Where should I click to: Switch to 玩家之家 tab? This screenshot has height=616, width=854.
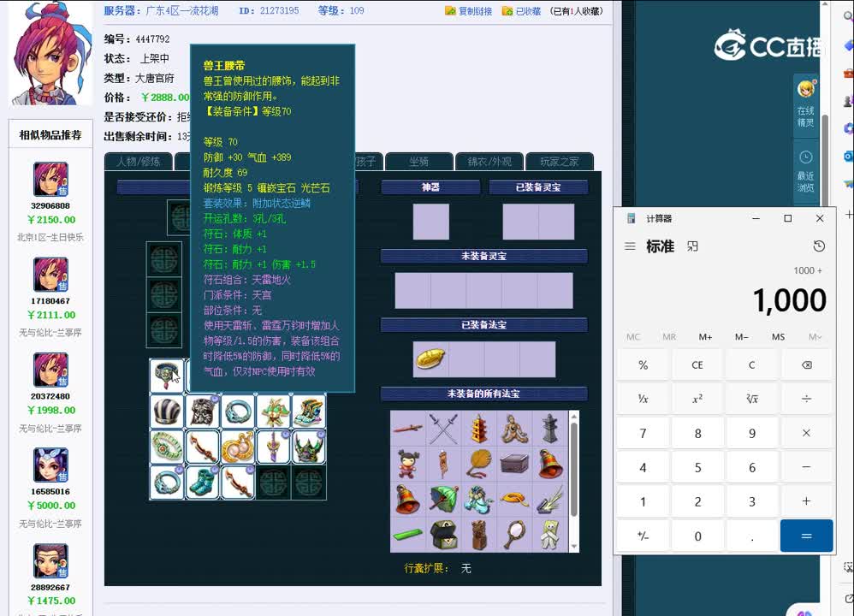(x=560, y=161)
